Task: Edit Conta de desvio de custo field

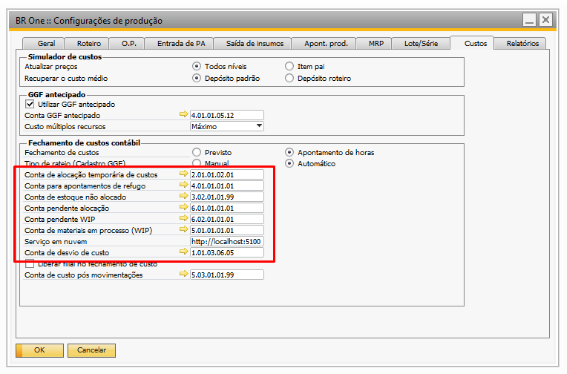Action: coord(227,252)
